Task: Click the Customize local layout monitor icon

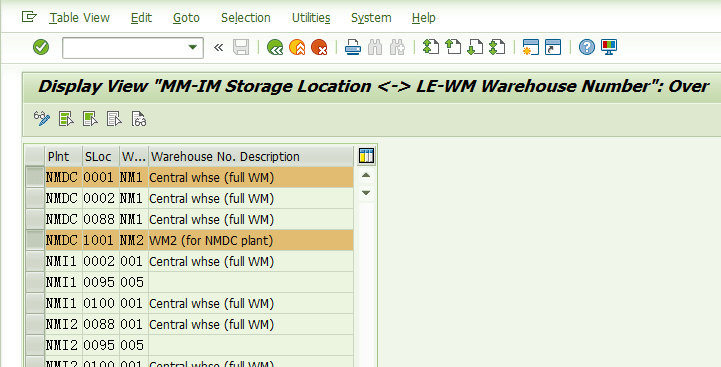Action: point(609,47)
